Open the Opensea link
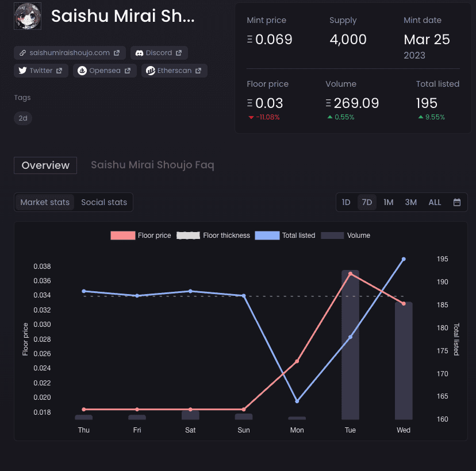 click(105, 71)
